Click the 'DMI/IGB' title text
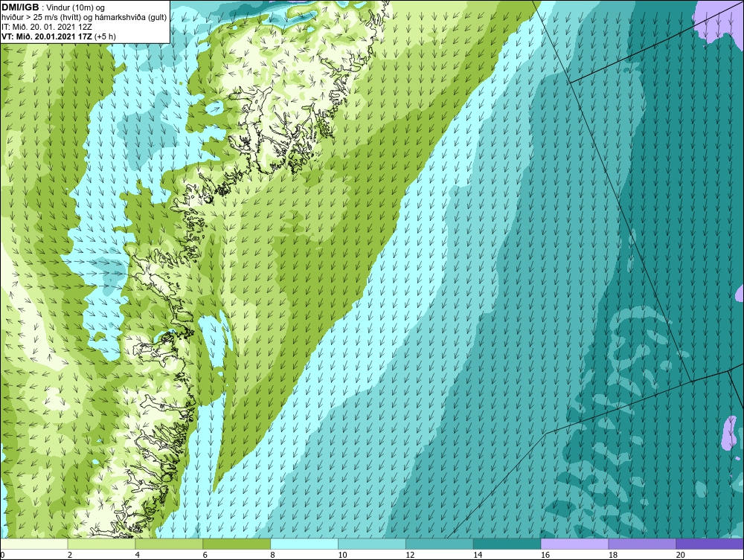Screen dimensions: 744x560 coord(20,7)
